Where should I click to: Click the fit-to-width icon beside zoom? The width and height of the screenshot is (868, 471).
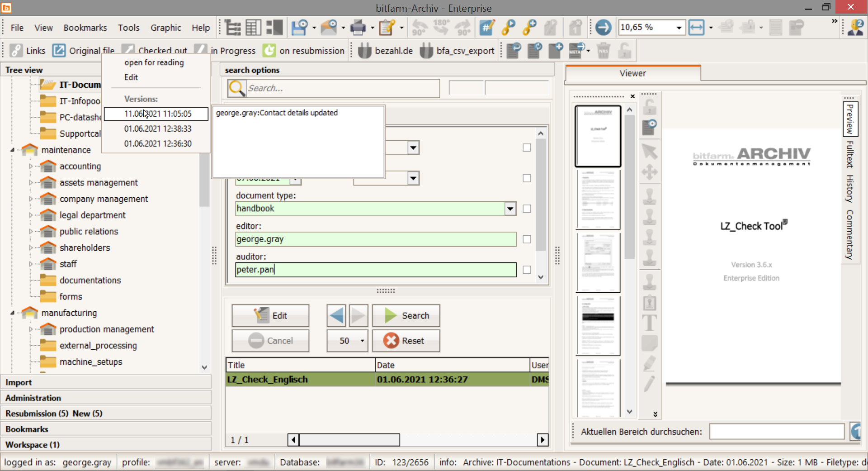[x=696, y=28]
